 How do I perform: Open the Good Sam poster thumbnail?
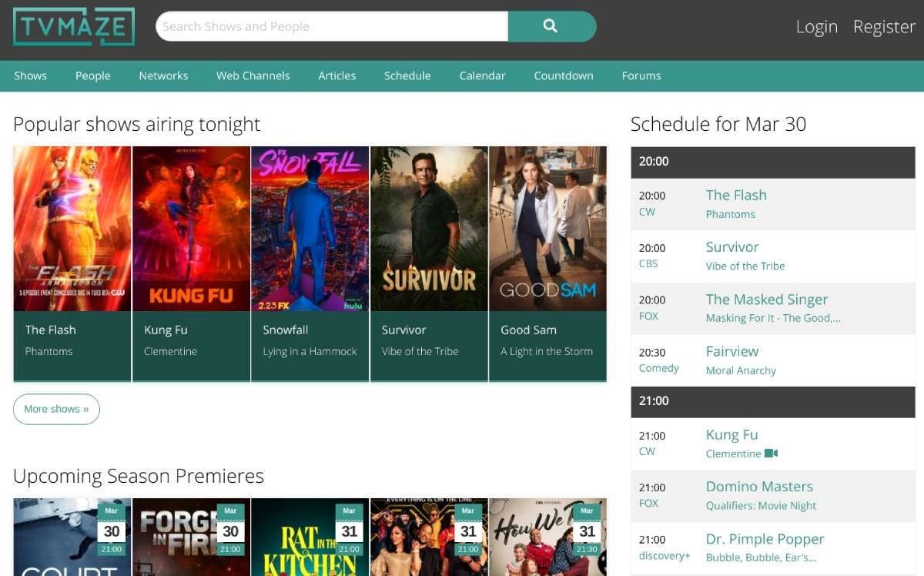pyautogui.click(x=547, y=229)
